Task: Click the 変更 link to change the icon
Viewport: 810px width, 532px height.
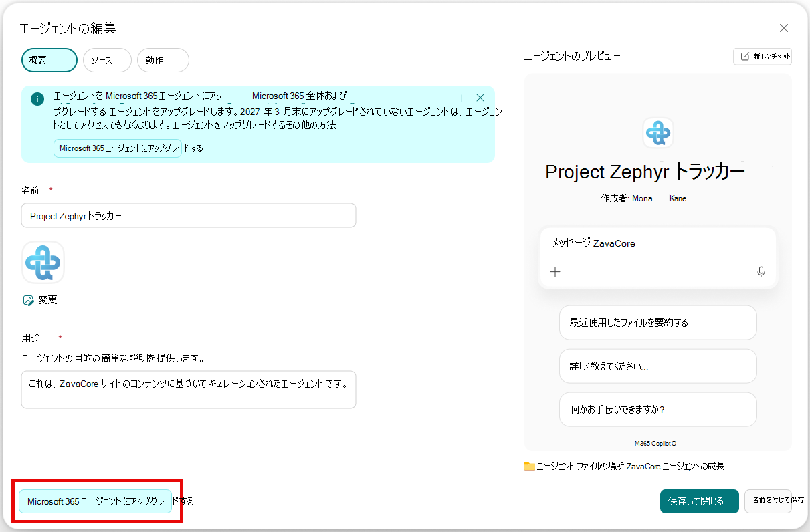Action: click(47, 300)
